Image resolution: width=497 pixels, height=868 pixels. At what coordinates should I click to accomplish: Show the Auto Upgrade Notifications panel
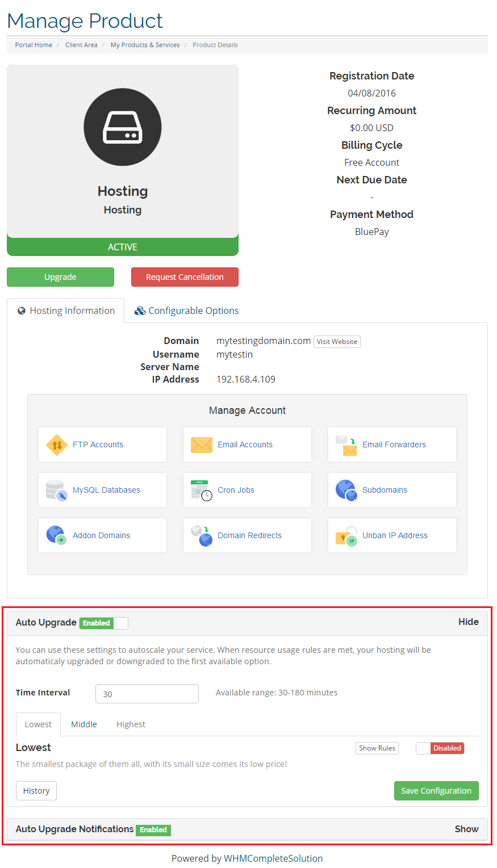[467, 829]
